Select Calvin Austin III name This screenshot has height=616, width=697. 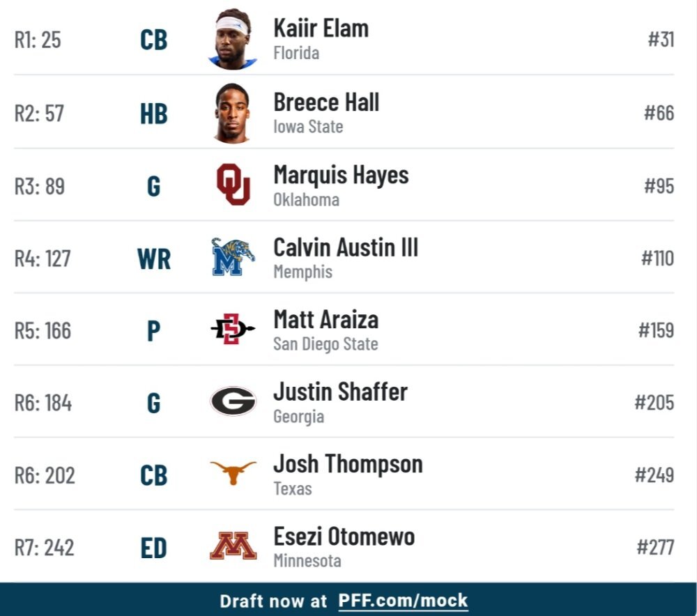(346, 247)
